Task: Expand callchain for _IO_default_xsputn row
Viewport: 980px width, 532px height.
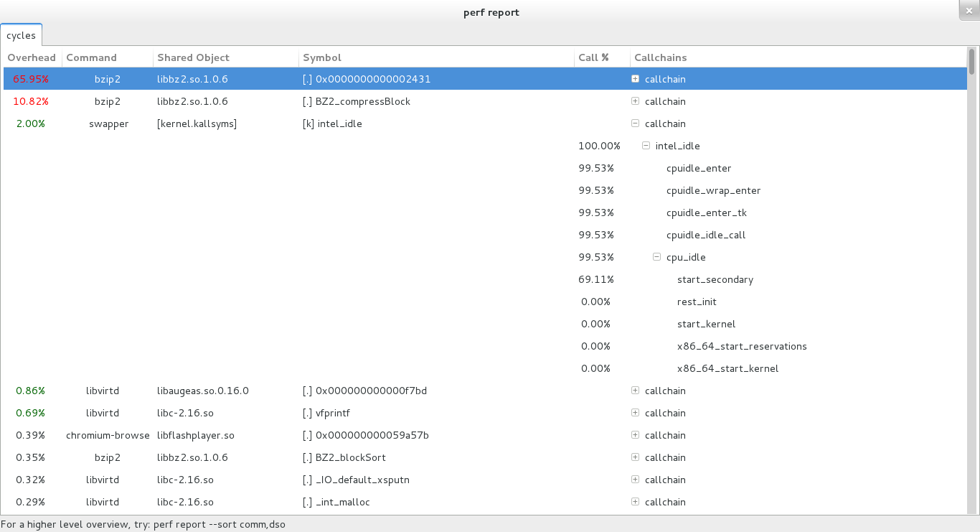Action: pos(635,480)
